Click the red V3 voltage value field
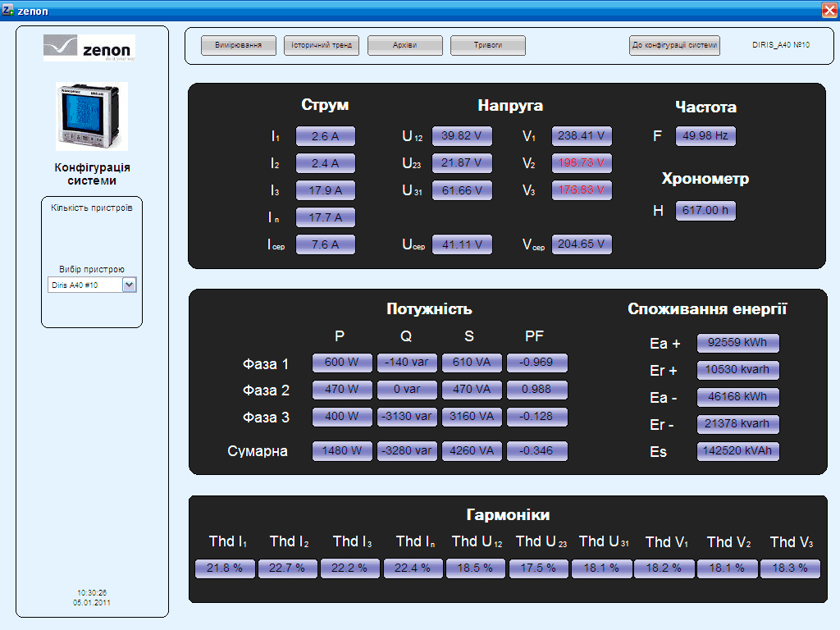Screen dimensions: 840x630 pos(582,190)
